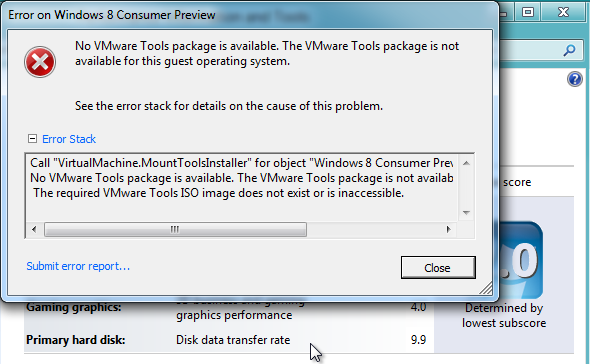
Task: Click the Error Stack label link
Action: [x=69, y=139]
